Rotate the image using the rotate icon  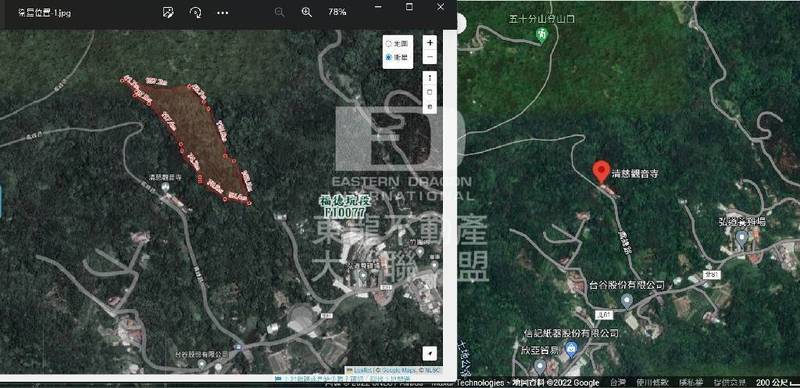tap(195, 13)
